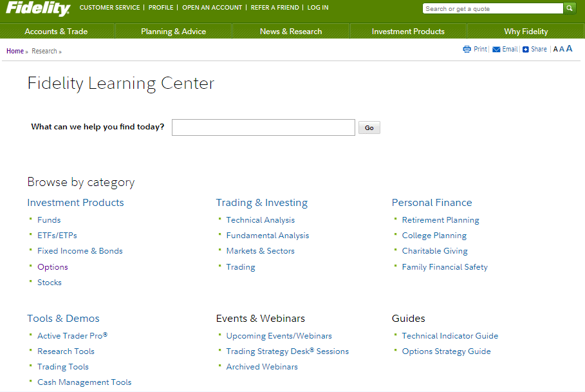Open College Planning
This screenshot has height=392, width=585.
point(434,236)
